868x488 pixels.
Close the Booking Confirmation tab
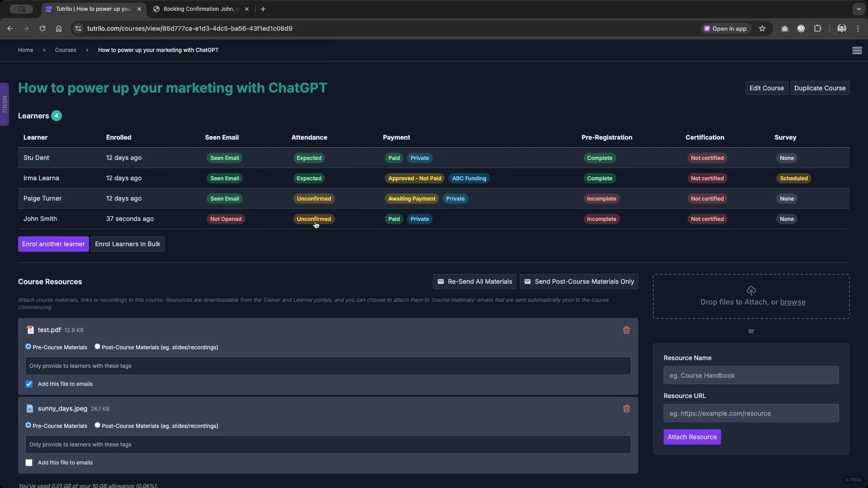(246, 9)
